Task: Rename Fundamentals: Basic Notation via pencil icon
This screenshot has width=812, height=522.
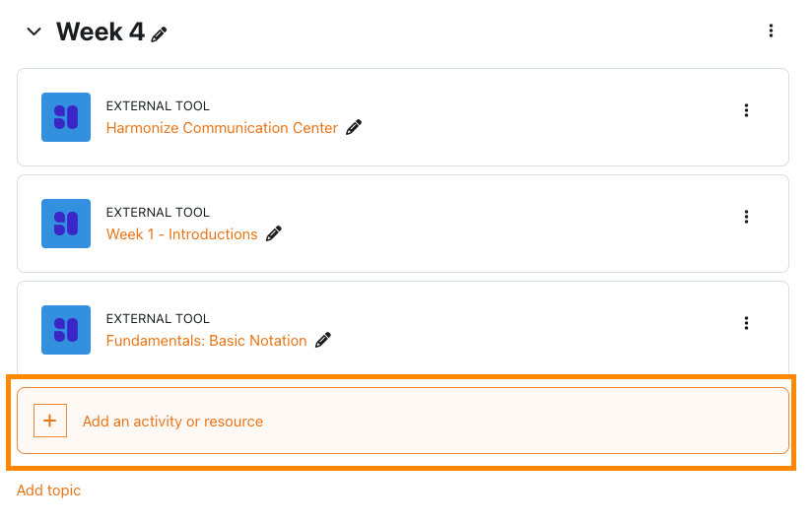Action: (323, 340)
